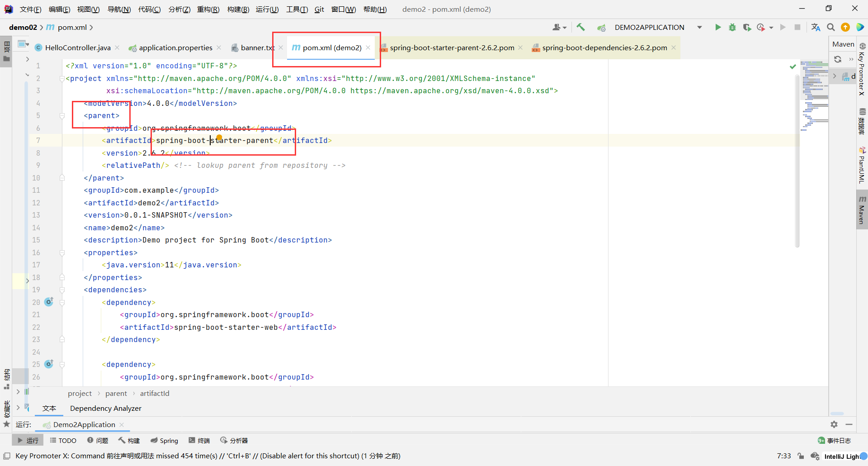This screenshot has height=466, width=868.
Task: Click the green inspection checkmark
Action: 793,67
